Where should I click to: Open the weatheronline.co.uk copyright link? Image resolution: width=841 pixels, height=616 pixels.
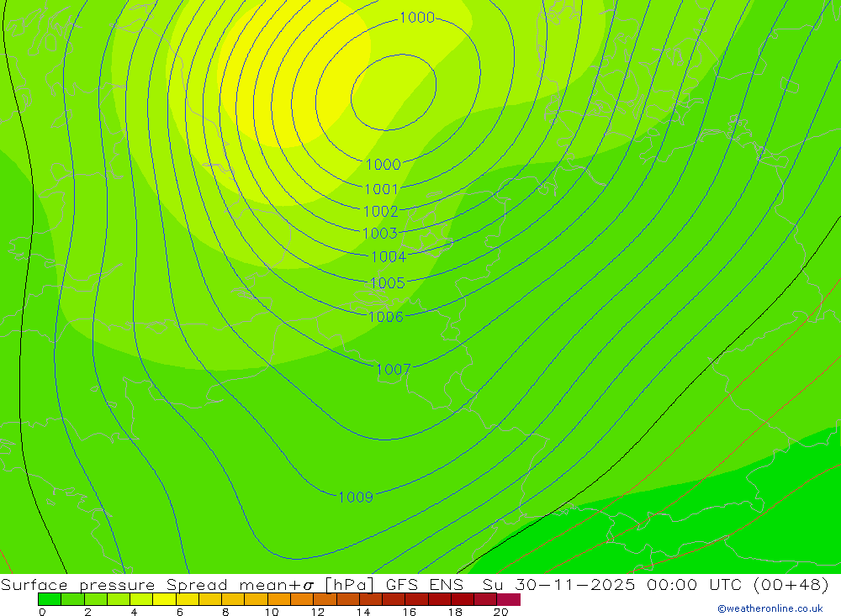(770, 608)
